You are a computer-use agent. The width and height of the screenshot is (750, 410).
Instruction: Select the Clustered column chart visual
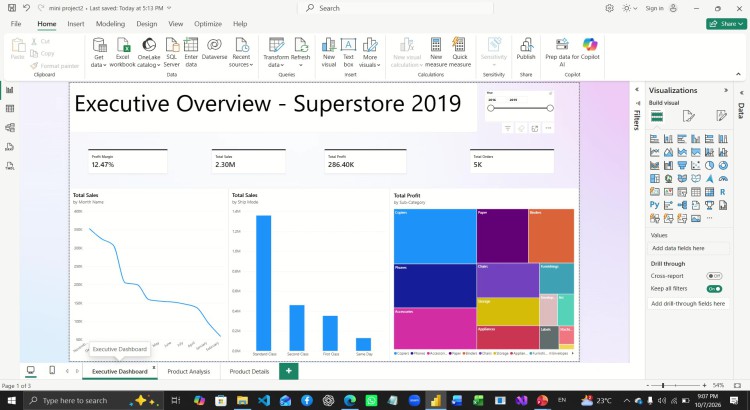coord(695,139)
